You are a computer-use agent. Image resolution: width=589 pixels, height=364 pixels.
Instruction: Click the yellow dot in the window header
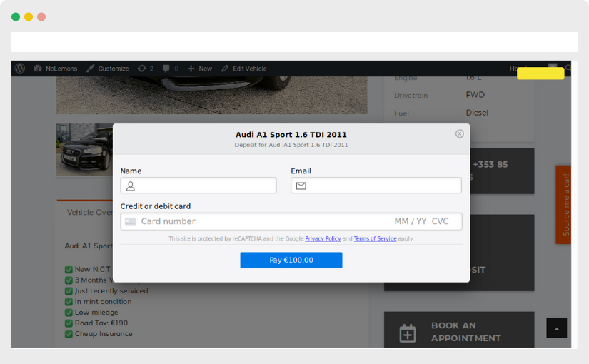(x=29, y=16)
